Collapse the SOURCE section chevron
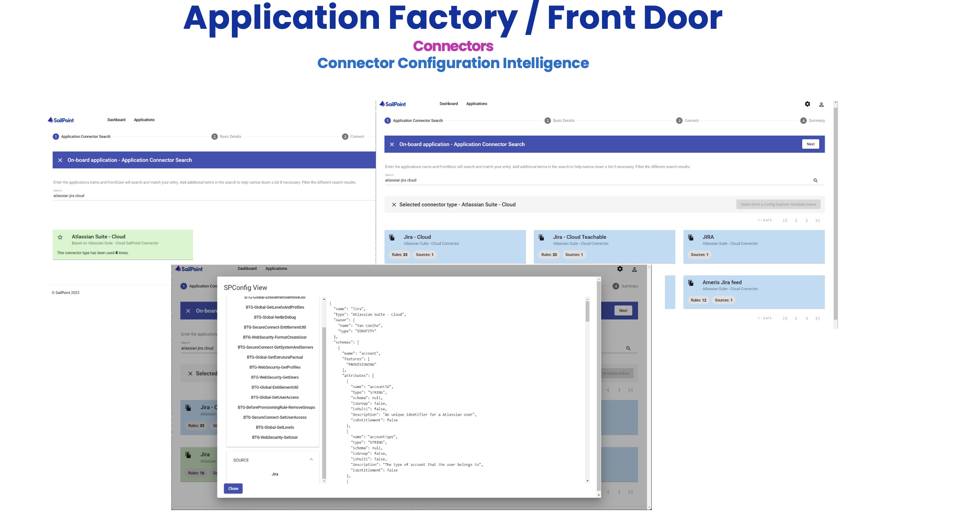The width and height of the screenshot is (980, 516). click(311, 460)
